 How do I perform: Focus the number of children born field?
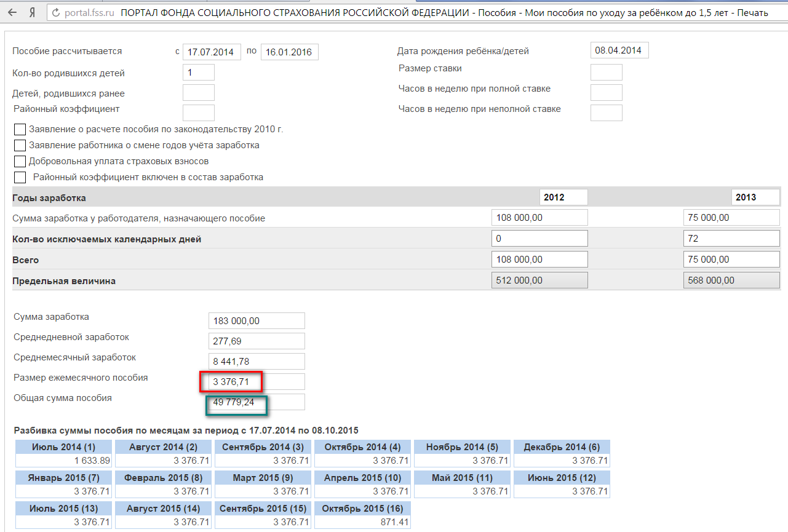click(x=198, y=73)
